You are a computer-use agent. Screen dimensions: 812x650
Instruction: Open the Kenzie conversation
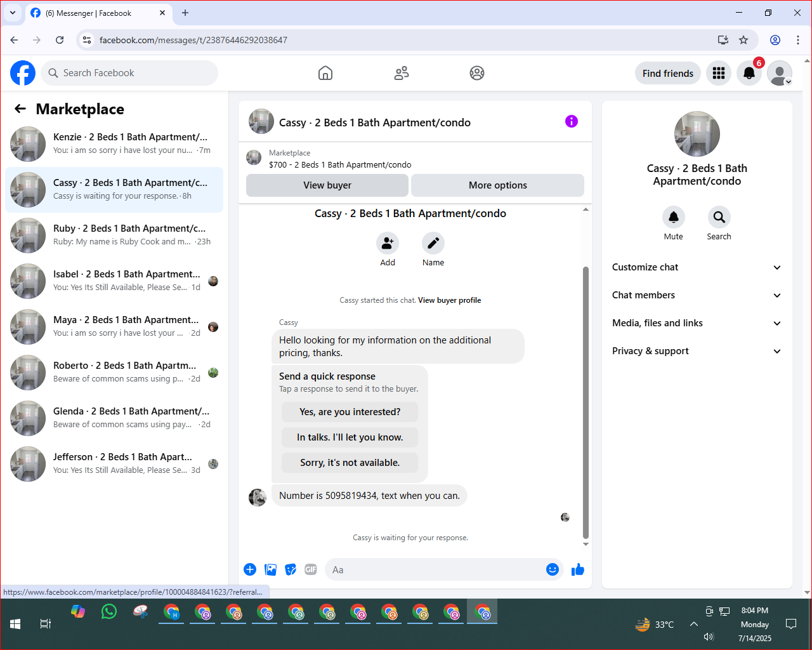click(x=114, y=144)
